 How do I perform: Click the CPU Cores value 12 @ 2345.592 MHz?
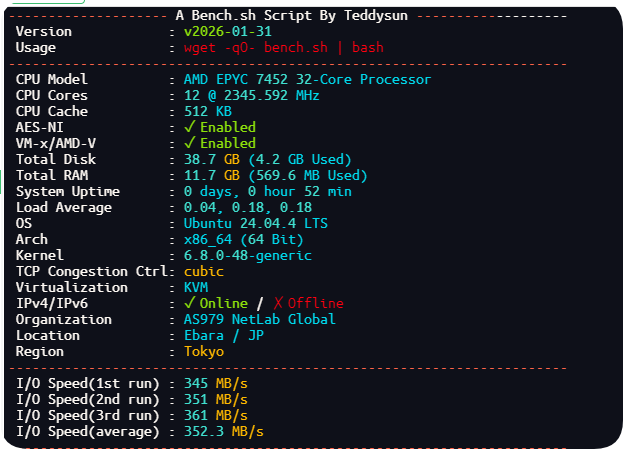(x=251, y=95)
